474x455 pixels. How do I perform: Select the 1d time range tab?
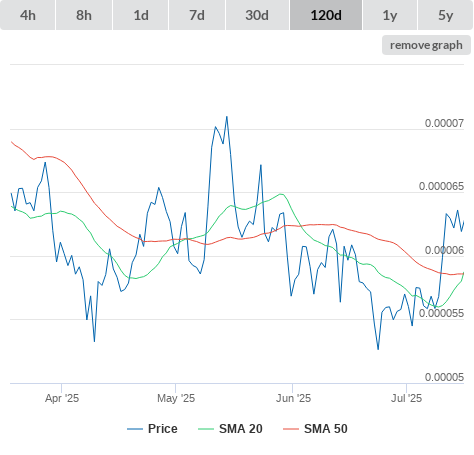141,15
